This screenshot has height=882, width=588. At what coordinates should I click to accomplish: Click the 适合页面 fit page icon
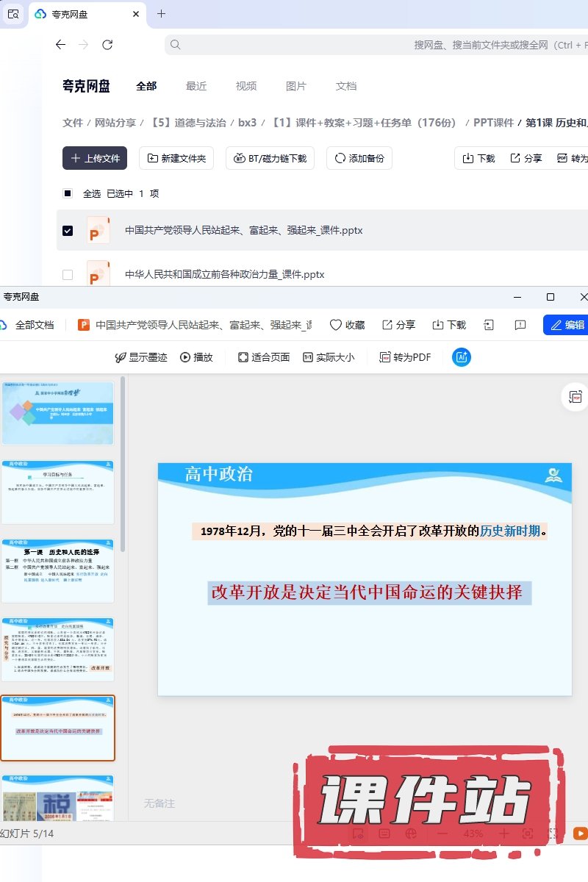(x=243, y=357)
